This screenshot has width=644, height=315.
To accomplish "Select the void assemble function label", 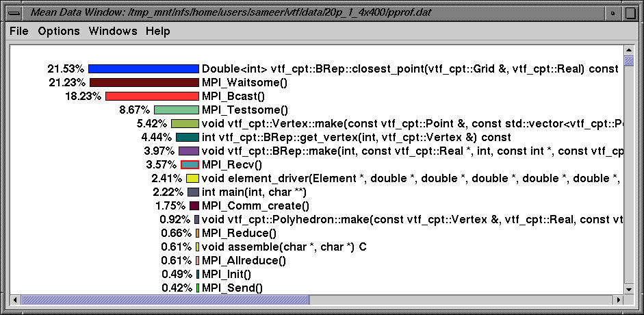I will [x=284, y=247].
